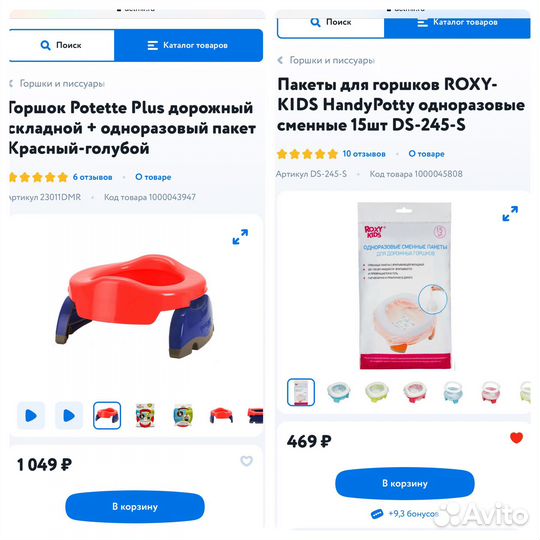Open right Каталог товаров menu
This screenshot has width=540, height=540.
pyautogui.click(x=457, y=23)
